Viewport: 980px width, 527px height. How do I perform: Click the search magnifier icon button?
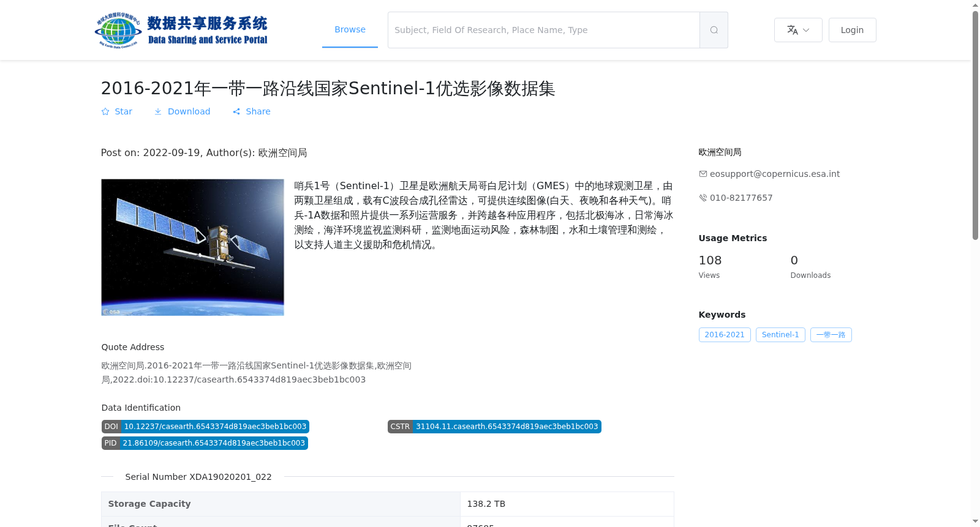coord(714,30)
